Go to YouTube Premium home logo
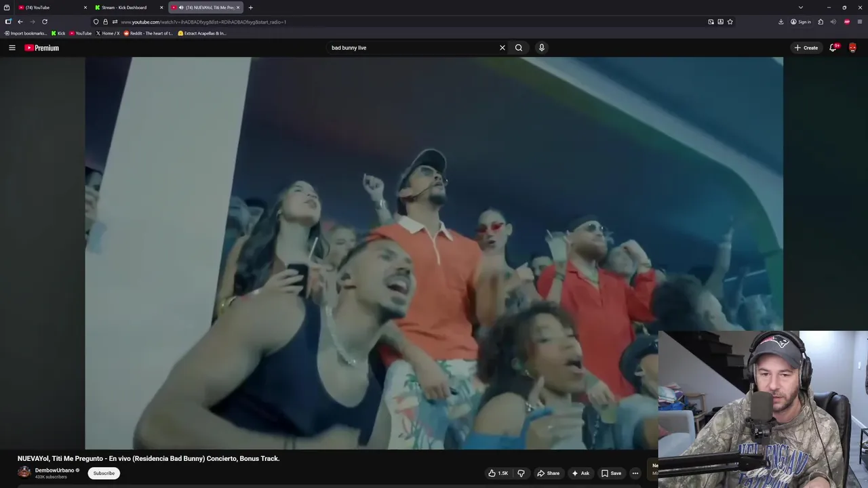The width and height of the screenshot is (868, 488). point(41,47)
